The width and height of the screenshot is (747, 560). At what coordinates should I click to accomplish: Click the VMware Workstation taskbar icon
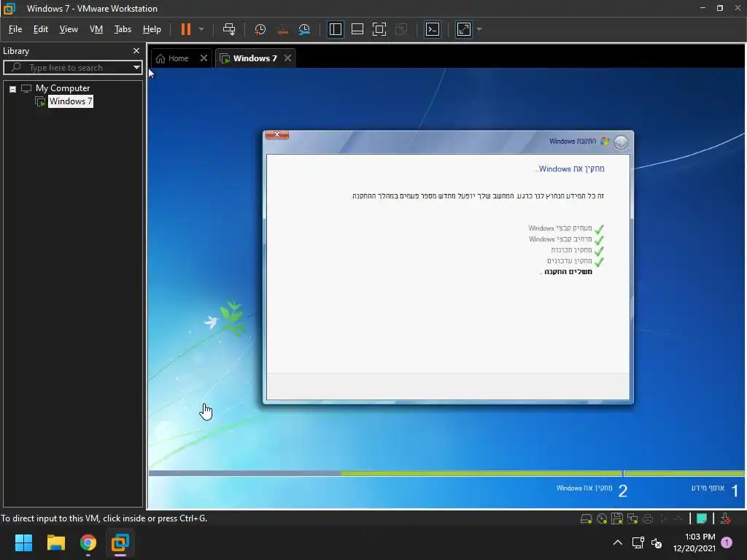120,542
